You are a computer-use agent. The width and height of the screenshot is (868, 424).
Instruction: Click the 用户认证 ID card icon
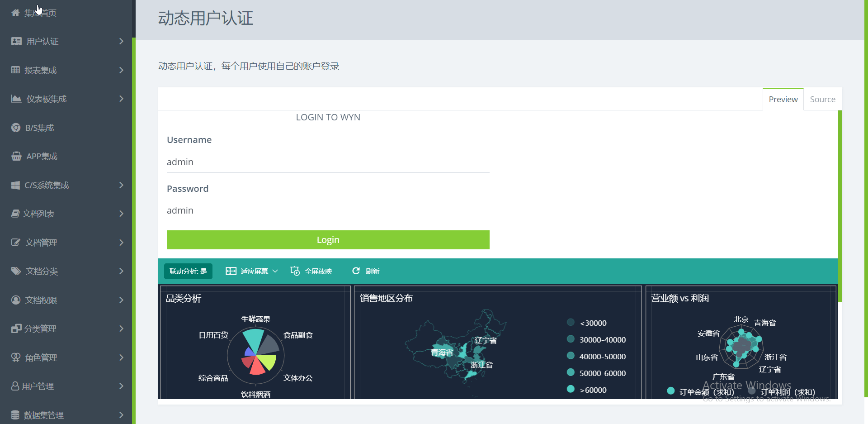(16, 41)
